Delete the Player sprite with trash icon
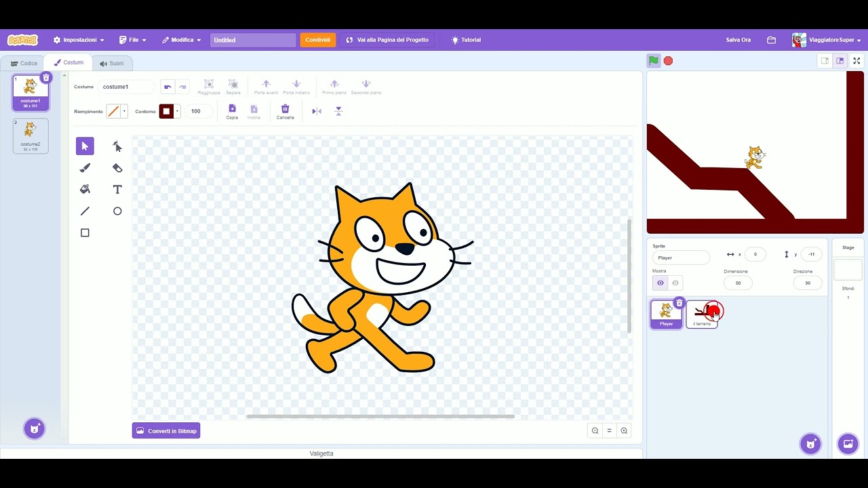 [679, 303]
